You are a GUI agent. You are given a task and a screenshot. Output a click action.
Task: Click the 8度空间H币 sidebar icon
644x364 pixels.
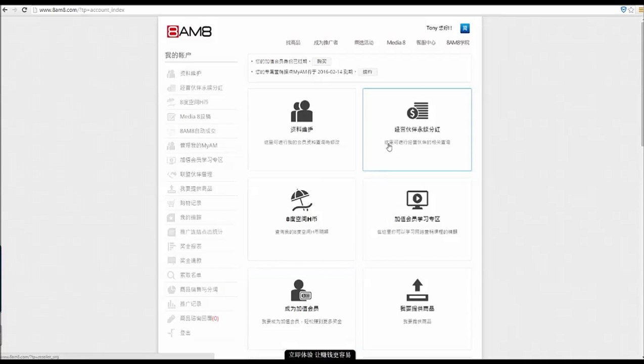coord(171,102)
